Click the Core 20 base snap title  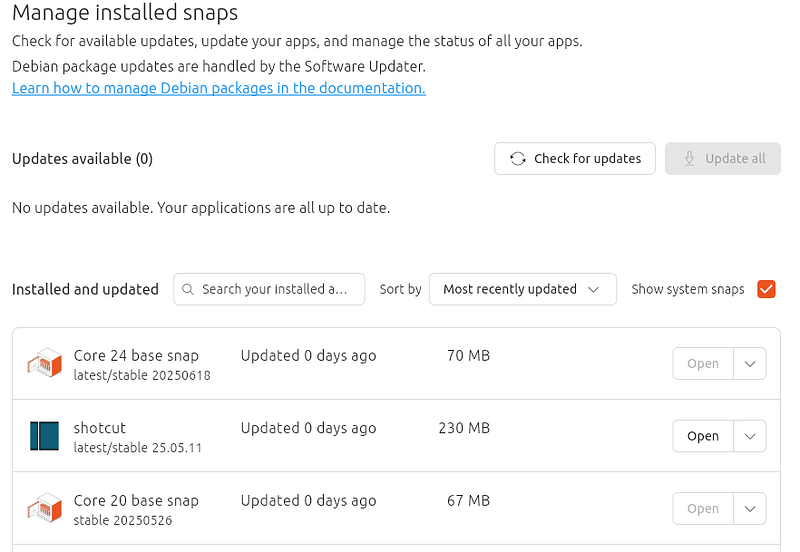coord(136,500)
